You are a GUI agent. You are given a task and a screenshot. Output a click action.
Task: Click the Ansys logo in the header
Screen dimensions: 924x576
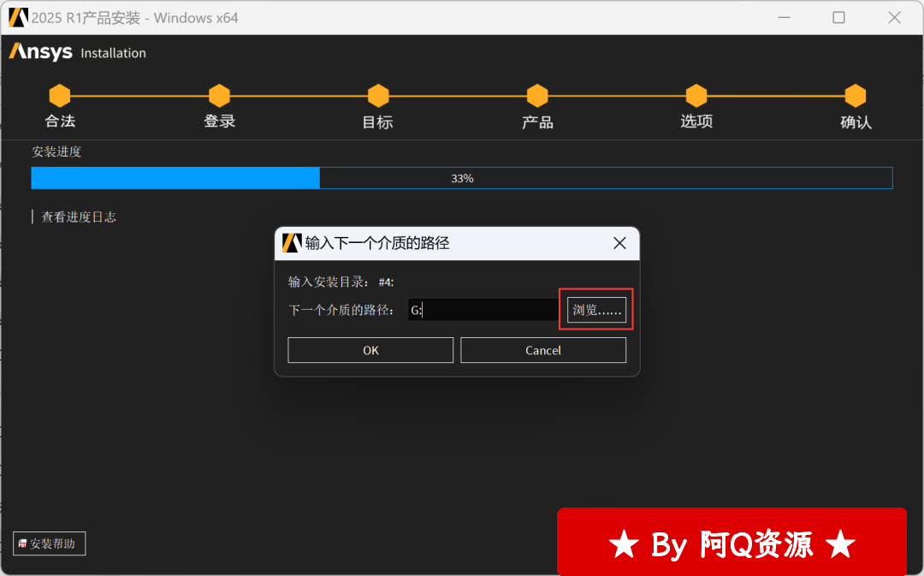pyautogui.click(x=41, y=52)
